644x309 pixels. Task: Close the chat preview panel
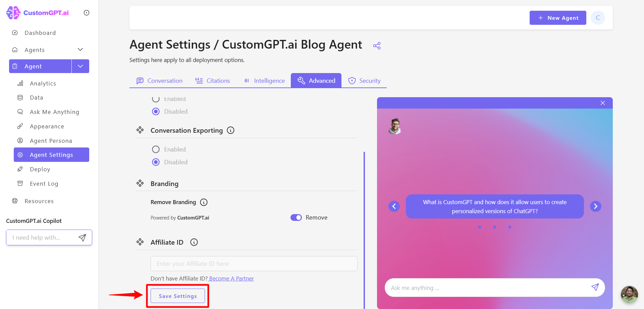click(603, 103)
